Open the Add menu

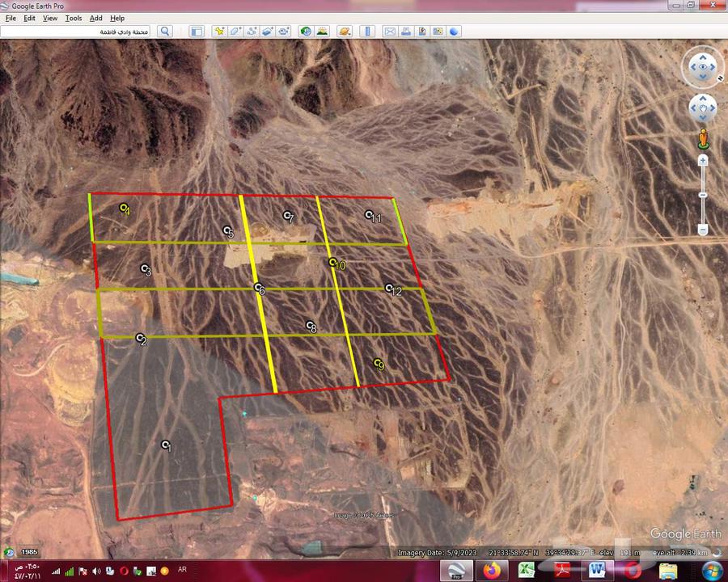(x=96, y=18)
